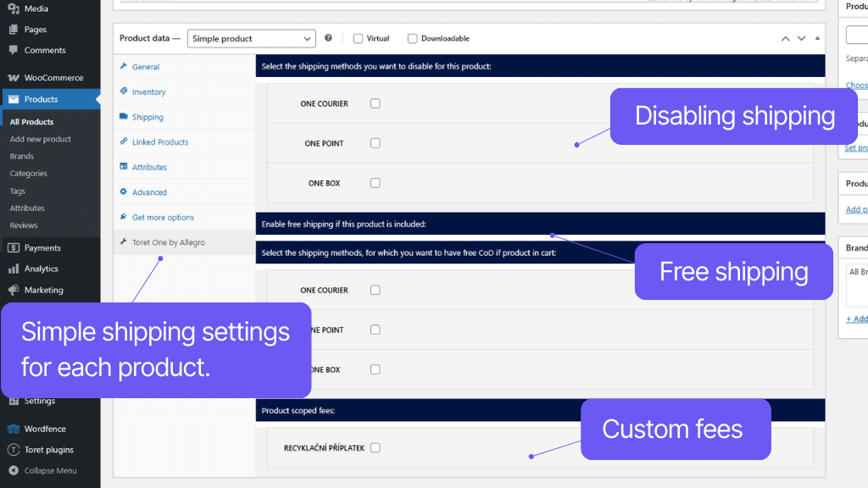This screenshot has height=488, width=868.
Task: Click the WooCommerce logo icon
Action: 14,78
